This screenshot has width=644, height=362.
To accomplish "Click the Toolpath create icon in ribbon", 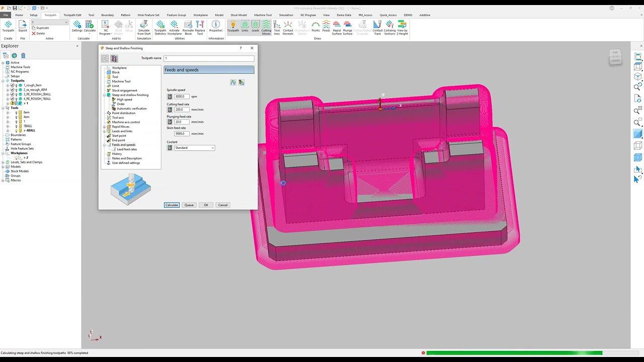I will pos(8,26).
